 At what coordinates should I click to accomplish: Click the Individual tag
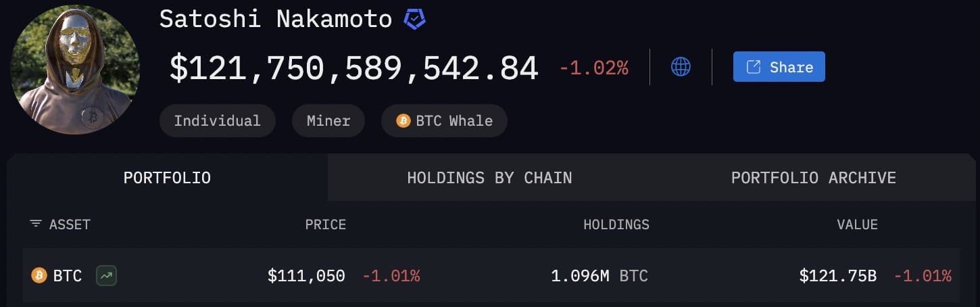point(217,121)
